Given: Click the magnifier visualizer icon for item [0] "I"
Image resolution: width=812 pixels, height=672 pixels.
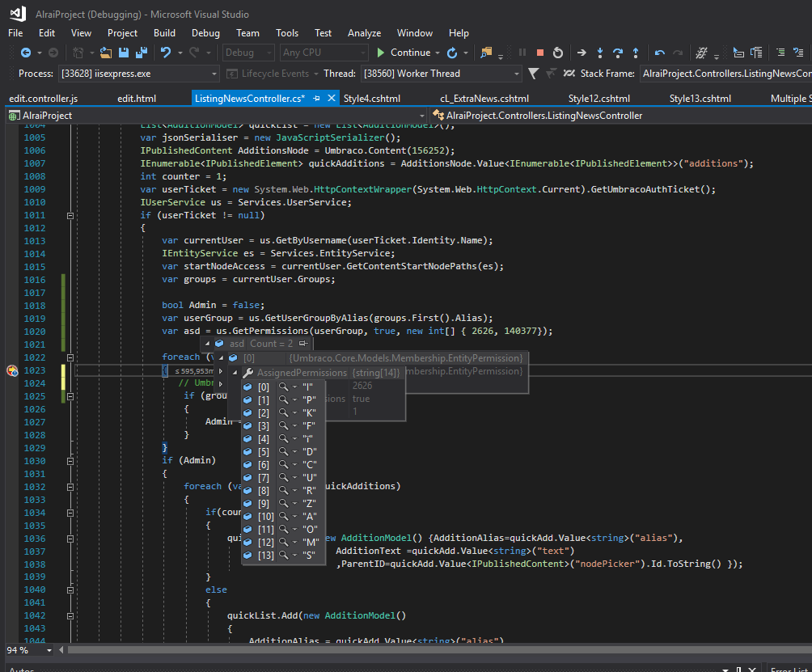Looking at the screenshot, I should click(x=283, y=387).
